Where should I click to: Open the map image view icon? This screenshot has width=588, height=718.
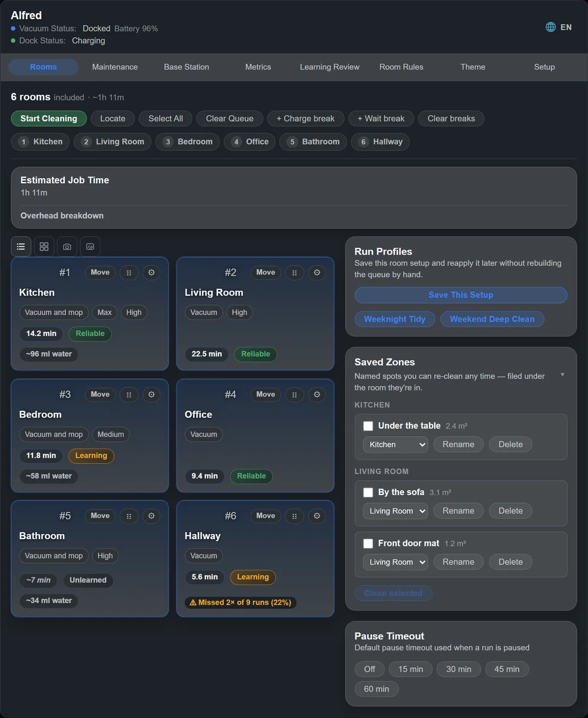tap(90, 246)
